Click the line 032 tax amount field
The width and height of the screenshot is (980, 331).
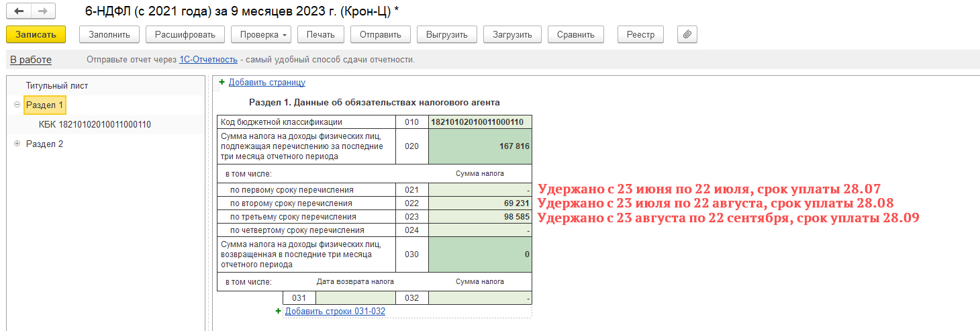point(480,297)
